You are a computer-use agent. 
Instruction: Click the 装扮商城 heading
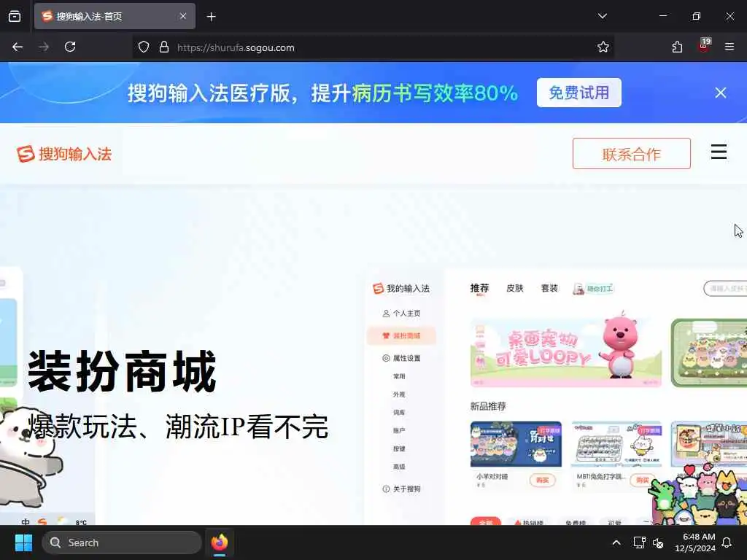pos(123,371)
